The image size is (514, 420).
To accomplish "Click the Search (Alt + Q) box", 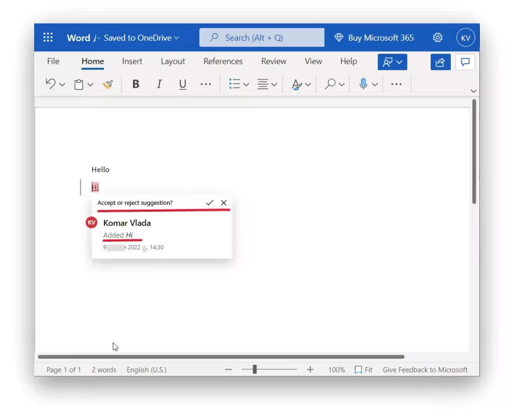I will coord(262,37).
